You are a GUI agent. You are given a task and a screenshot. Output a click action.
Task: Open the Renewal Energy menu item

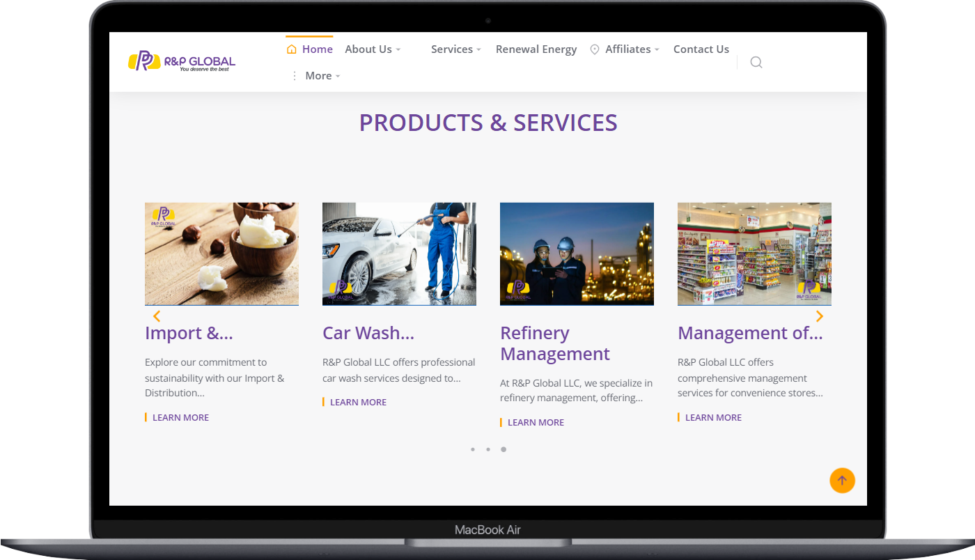[536, 49]
